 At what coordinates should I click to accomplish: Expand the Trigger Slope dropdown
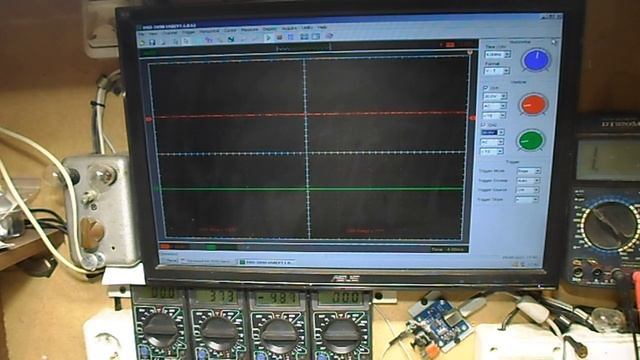pos(535,200)
